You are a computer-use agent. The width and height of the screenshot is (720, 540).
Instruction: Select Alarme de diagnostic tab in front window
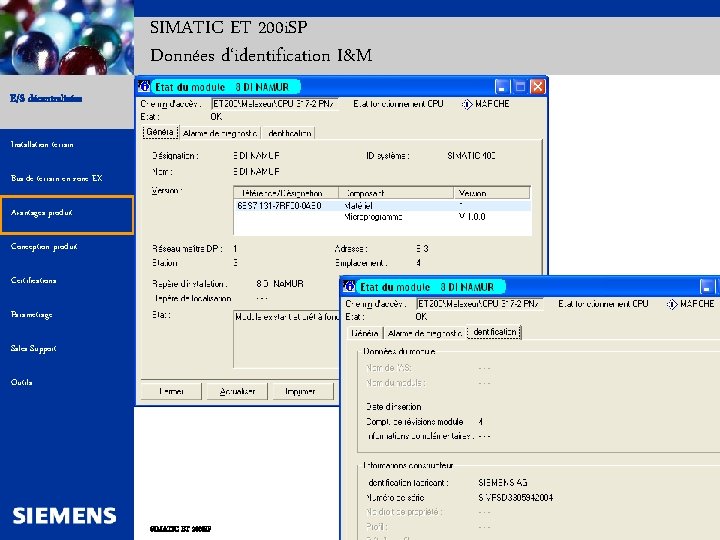coord(424,333)
